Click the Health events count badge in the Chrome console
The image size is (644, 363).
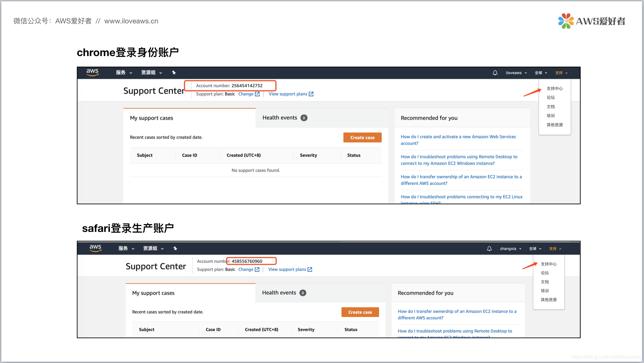(x=304, y=118)
